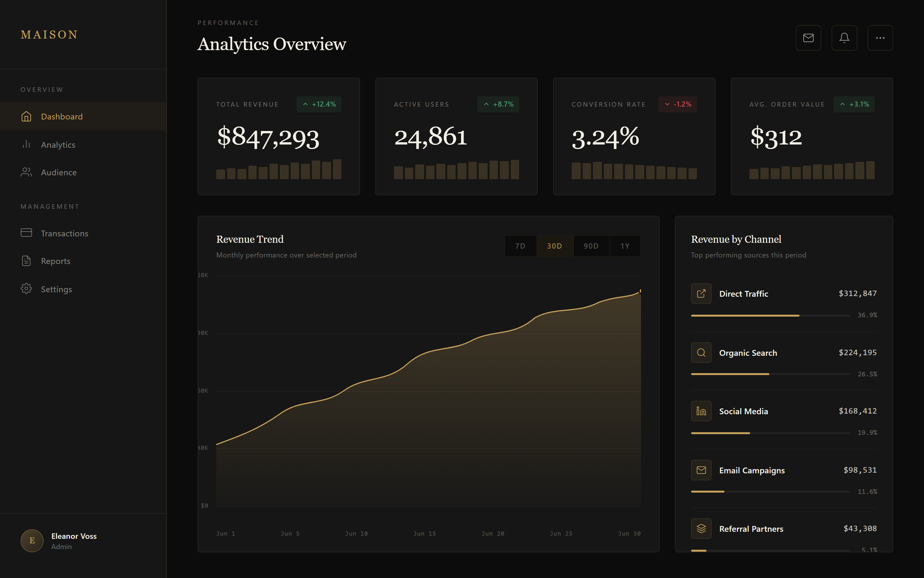924x578 pixels.
Task: Click the $312,847 Direct Traffic amount
Action: tap(858, 293)
